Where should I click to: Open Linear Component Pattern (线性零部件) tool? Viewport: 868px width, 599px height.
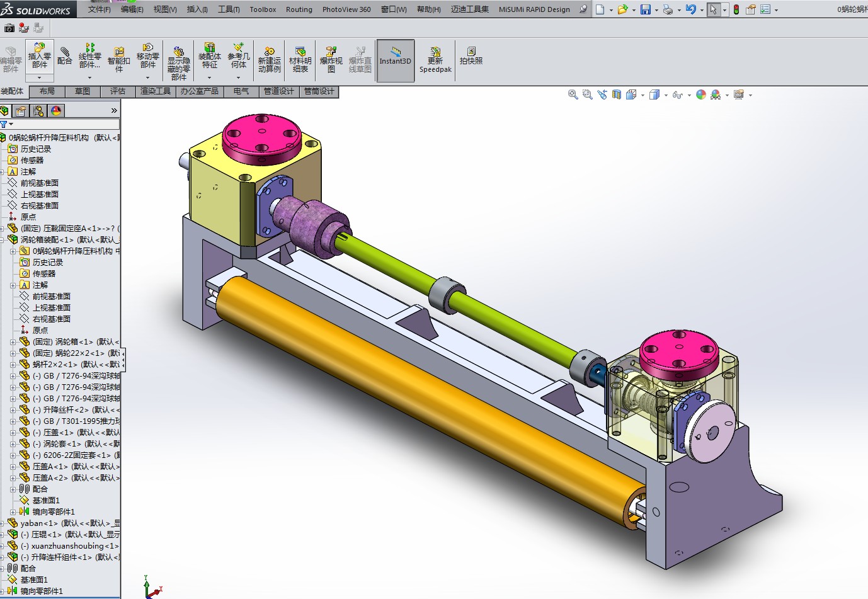coord(89,57)
